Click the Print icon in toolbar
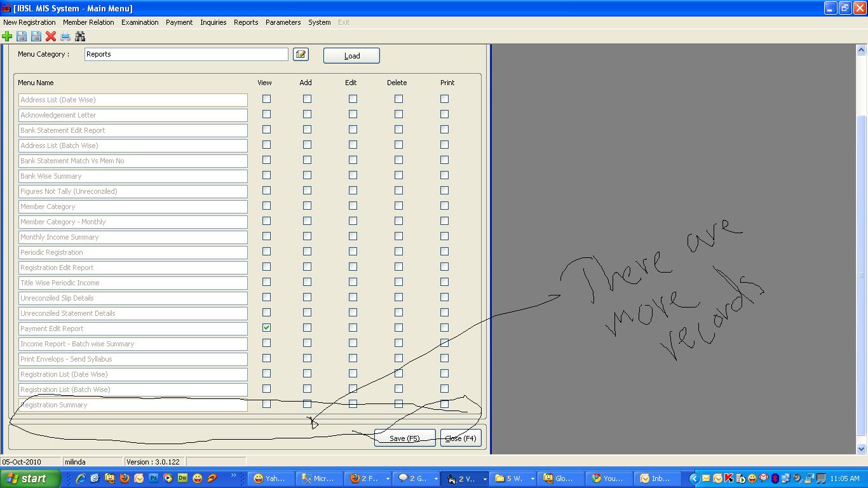This screenshot has width=868, height=488. (65, 37)
